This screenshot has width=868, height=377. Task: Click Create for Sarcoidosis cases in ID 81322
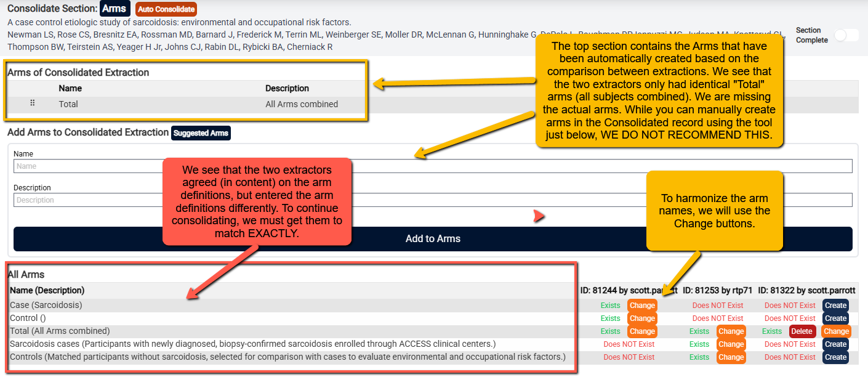(x=835, y=344)
